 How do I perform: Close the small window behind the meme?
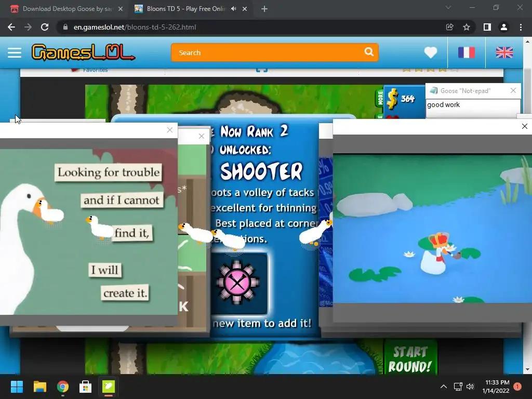(x=202, y=136)
